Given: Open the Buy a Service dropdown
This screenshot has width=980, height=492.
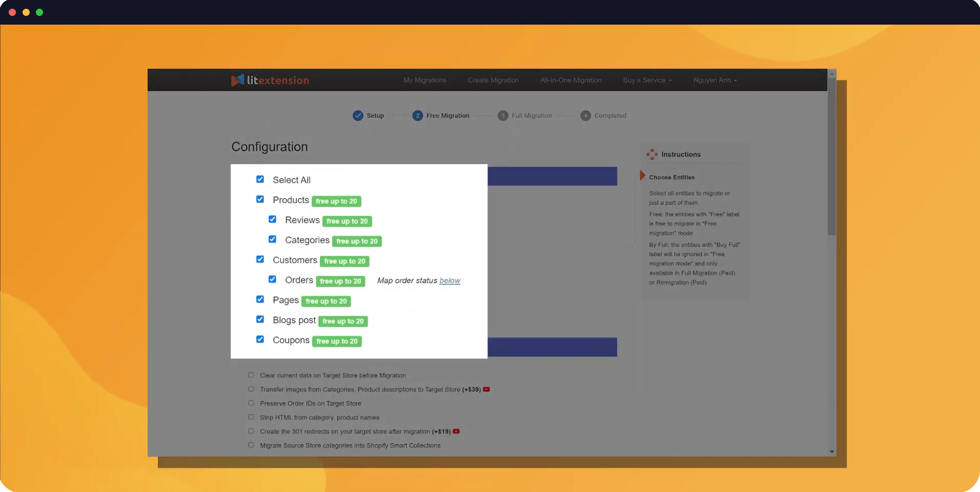Looking at the screenshot, I should point(647,80).
